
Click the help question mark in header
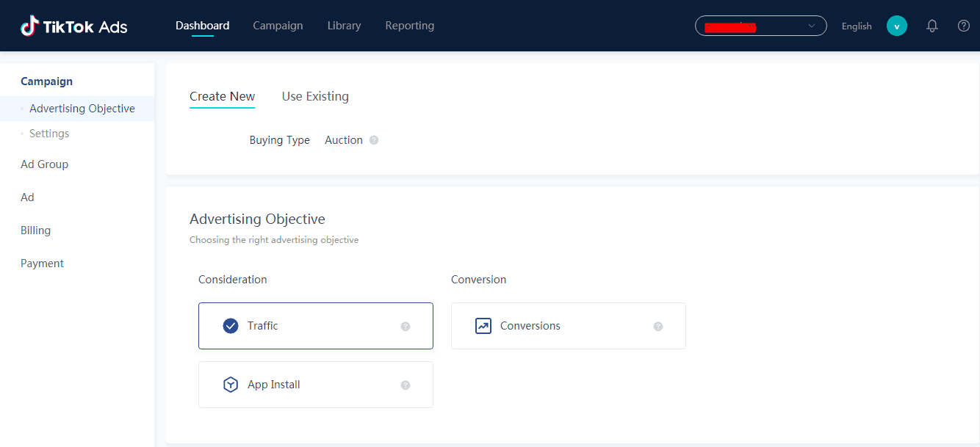coord(964,26)
